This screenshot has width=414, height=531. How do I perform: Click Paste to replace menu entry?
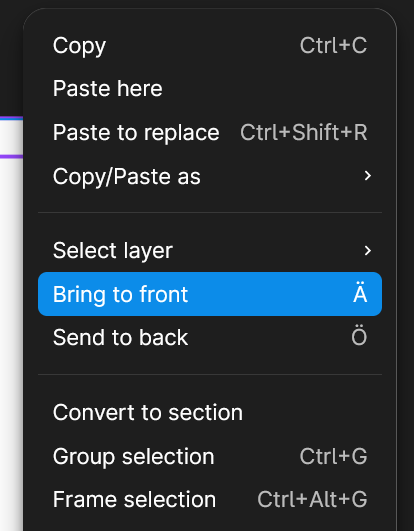(210, 132)
